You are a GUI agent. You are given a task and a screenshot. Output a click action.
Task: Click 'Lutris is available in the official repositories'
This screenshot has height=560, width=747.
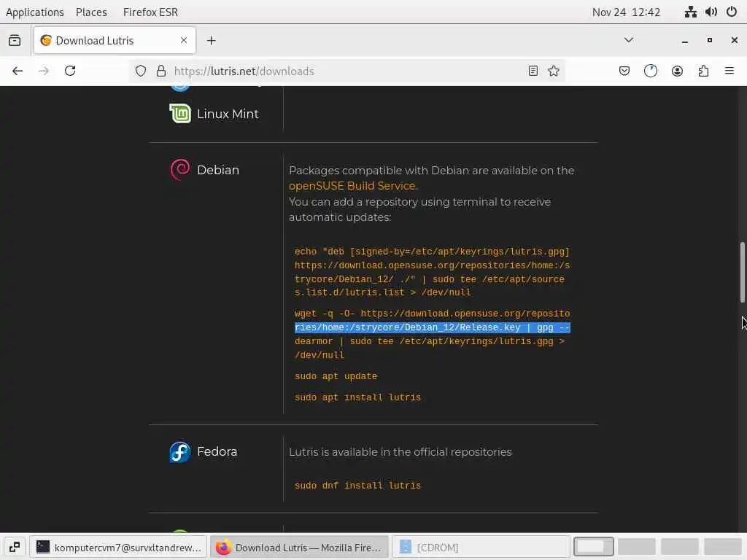(400, 452)
